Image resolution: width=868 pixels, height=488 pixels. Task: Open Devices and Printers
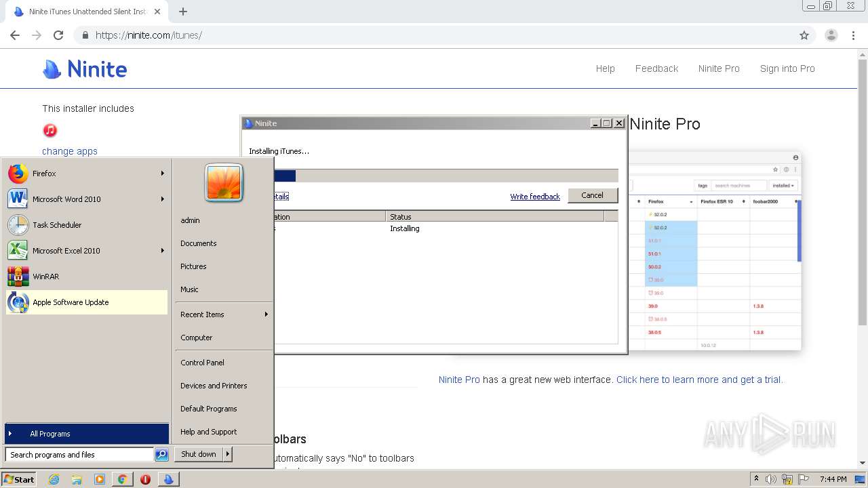click(214, 386)
